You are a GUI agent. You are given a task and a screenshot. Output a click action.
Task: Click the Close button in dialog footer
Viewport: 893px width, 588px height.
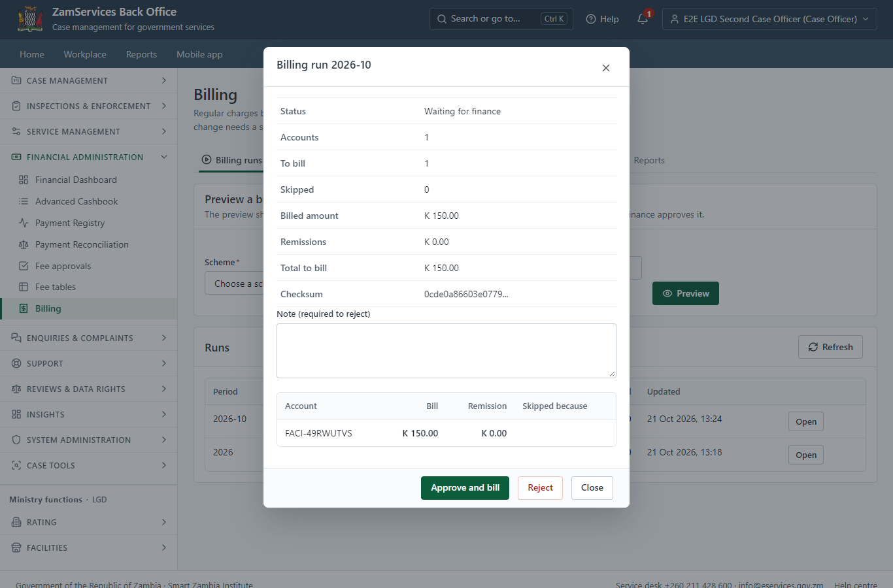coord(592,488)
